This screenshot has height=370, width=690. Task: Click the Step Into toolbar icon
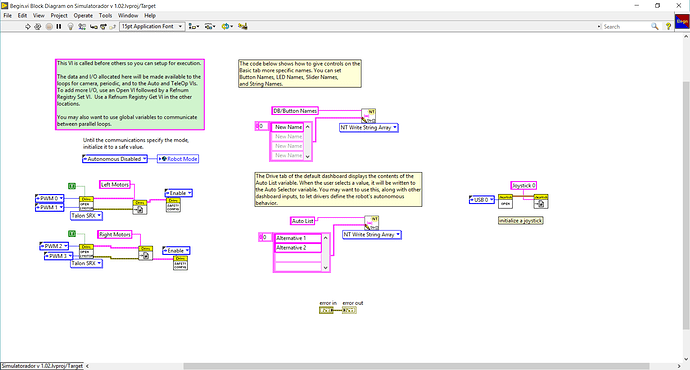pos(93,26)
